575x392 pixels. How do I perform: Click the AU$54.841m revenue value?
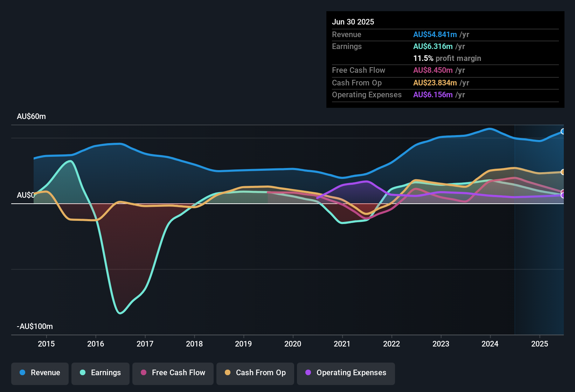435,34
